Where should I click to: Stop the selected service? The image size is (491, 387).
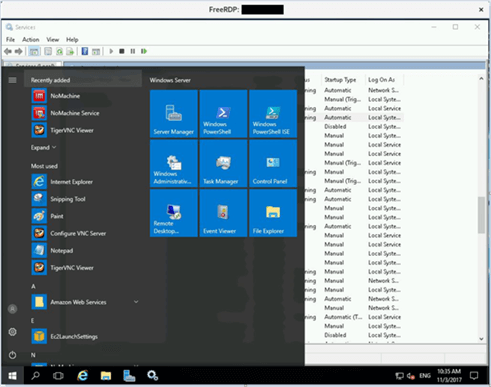coord(122,51)
